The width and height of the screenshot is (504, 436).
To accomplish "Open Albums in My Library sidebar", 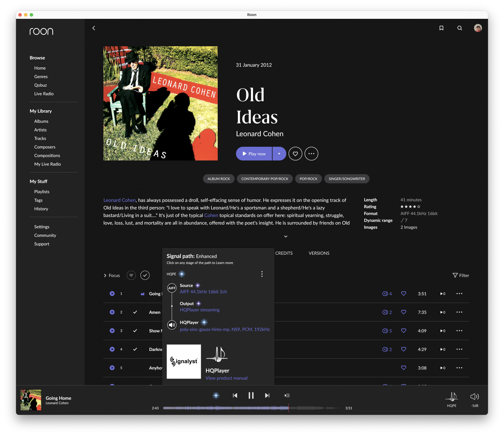I will 41,121.
